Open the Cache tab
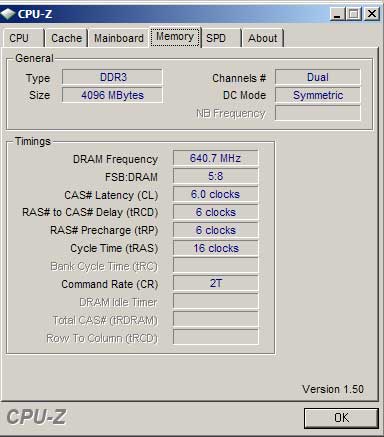This screenshot has height=437, width=384. [67, 38]
